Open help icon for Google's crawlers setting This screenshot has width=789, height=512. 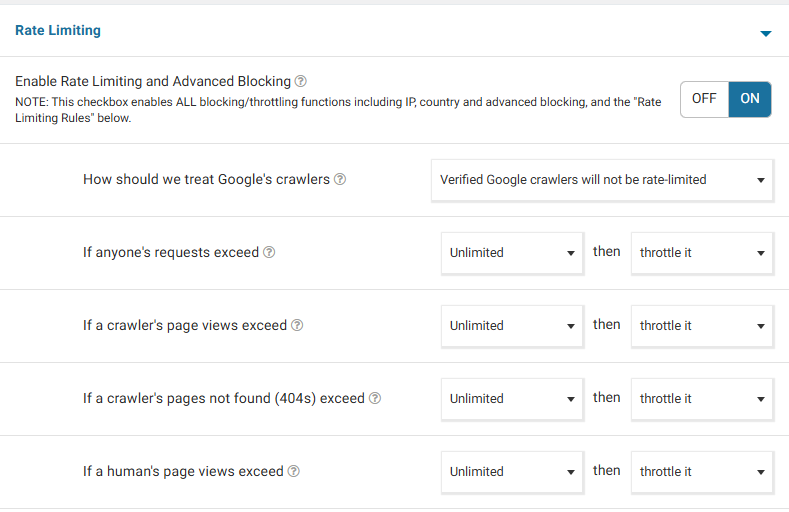coord(340,179)
